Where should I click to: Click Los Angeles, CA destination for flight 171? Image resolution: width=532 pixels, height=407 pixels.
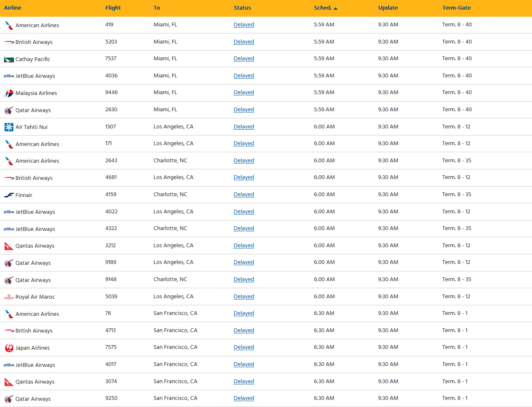click(173, 143)
